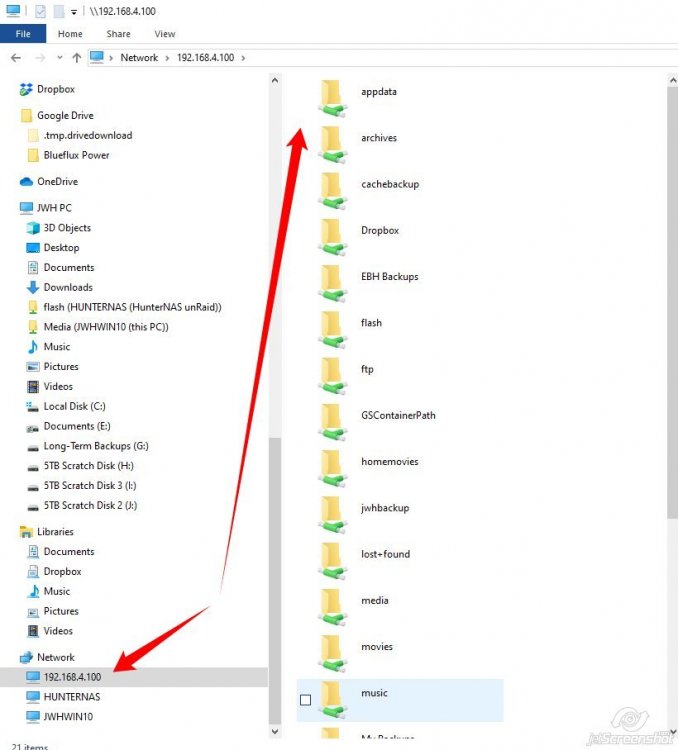Click the GSContainerPath folder name
This screenshot has height=750, width=678.
click(398, 416)
